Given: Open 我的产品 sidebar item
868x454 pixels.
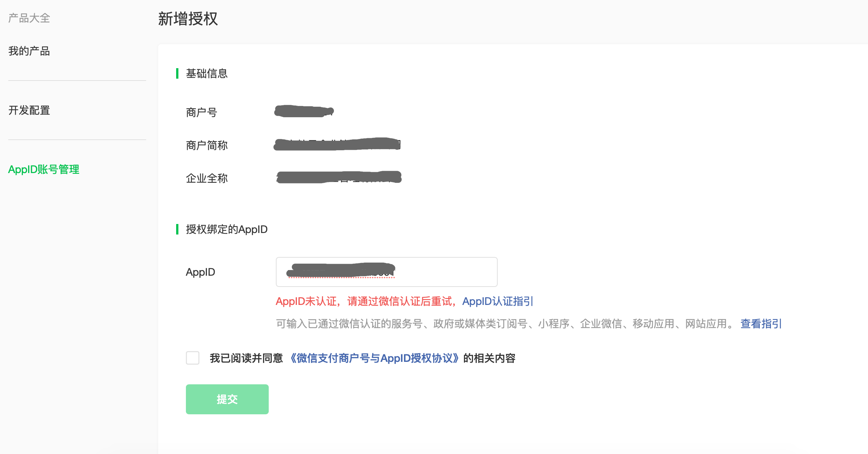Looking at the screenshot, I should pos(29,51).
